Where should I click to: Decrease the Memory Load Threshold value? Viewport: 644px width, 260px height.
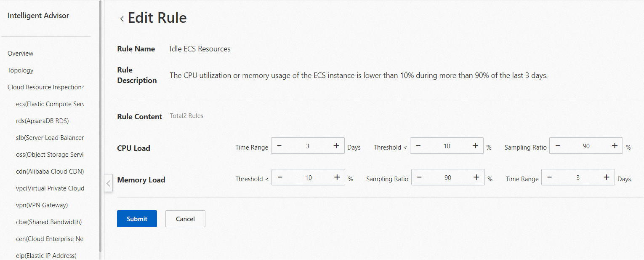coord(280,177)
